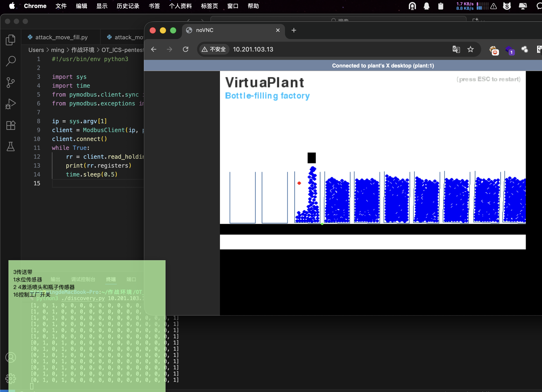The height and width of the screenshot is (392, 542).
Task: Click the Translate page icon in address bar
Action: point(456,49)
